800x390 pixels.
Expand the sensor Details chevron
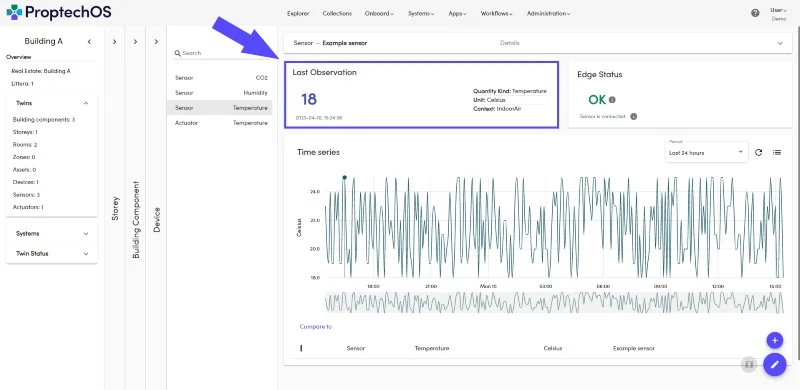(780, 43)
